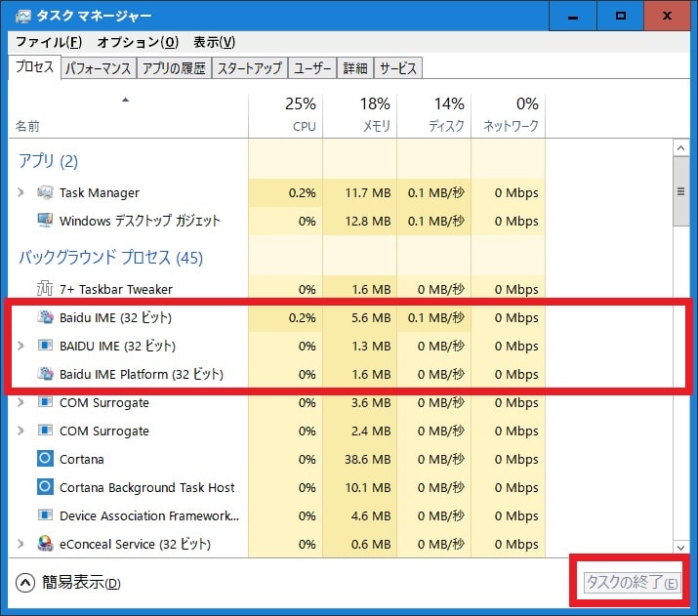
Task: Click the vertical scrollbar thumb
Action: 680,191
